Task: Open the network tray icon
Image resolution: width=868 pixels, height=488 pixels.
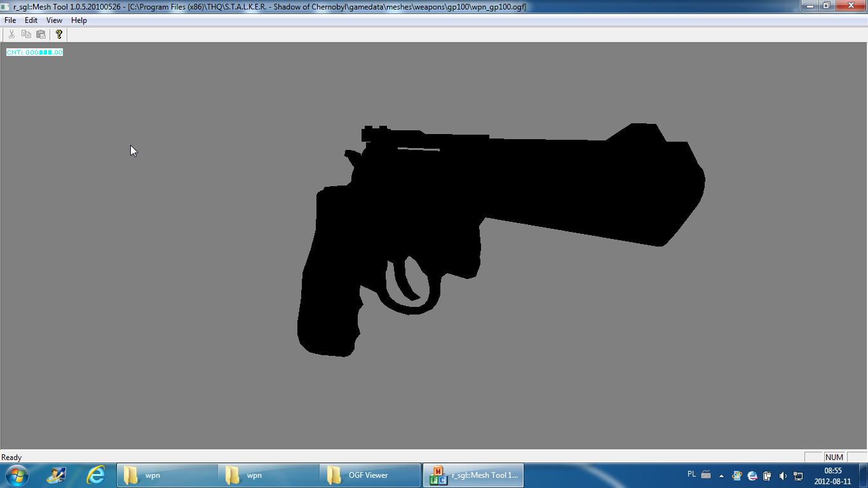Action: pyautogui.click(x=798, y=475)
